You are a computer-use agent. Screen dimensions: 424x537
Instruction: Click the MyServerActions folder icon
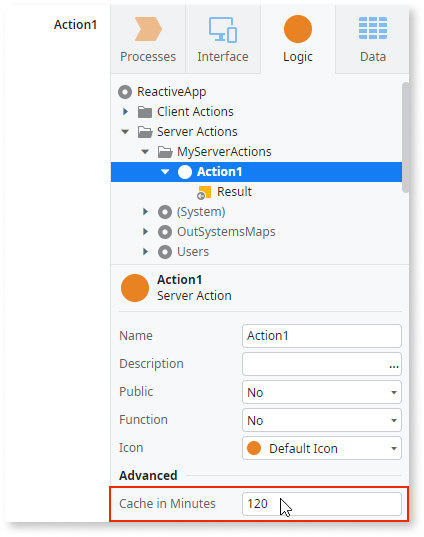pos(165,152)
